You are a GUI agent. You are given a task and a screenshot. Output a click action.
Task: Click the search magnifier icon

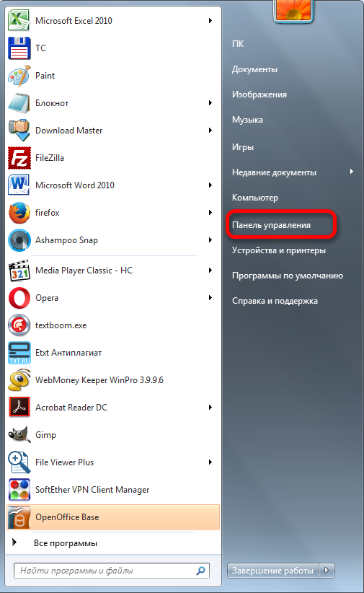(x=200, y=571)
